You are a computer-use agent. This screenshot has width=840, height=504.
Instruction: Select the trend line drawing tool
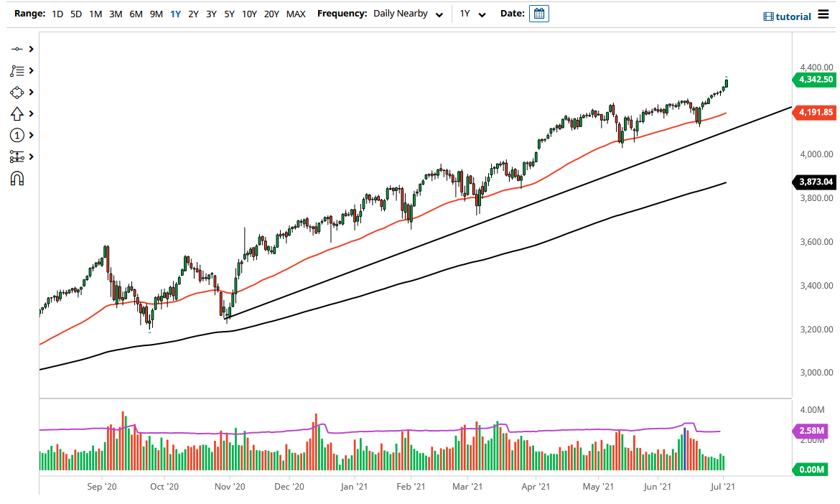(18, 49)
